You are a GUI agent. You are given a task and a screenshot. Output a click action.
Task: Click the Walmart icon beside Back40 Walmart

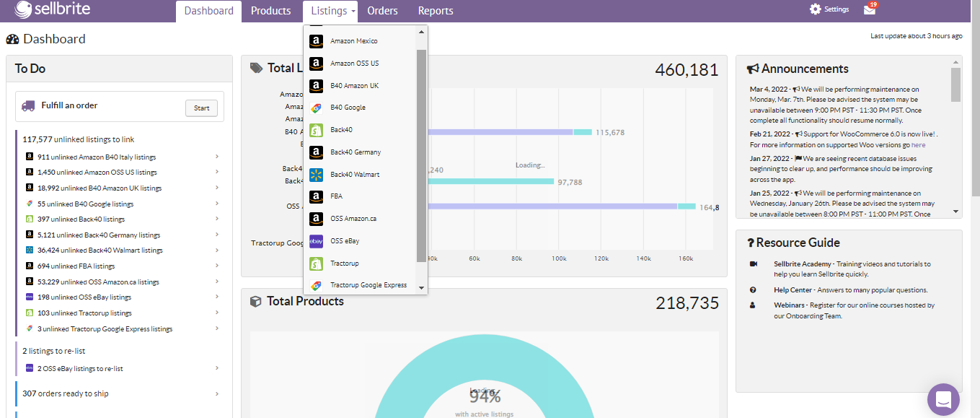pyautogui.click(x=316, y=175)
